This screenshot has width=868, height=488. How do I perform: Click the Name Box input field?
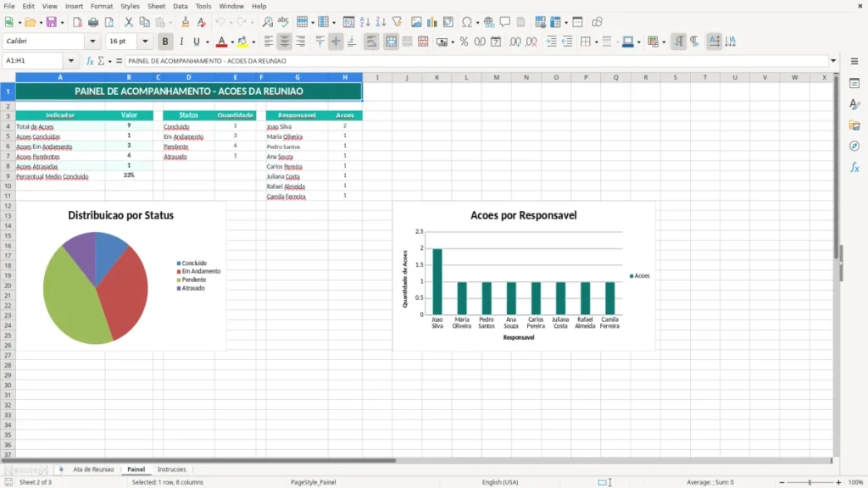click(34, 61)
